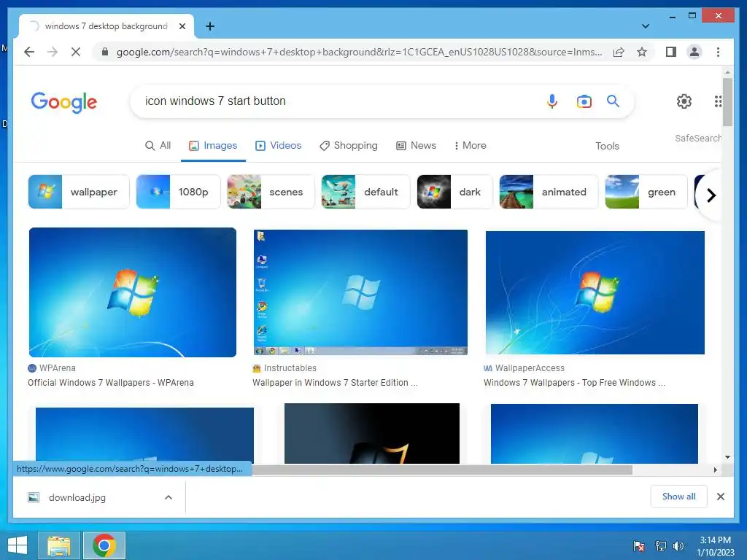The height and width of the screenshot is (560, 747).
Task: Filter images by 1080p chip
Action: (x=178, y=192)
